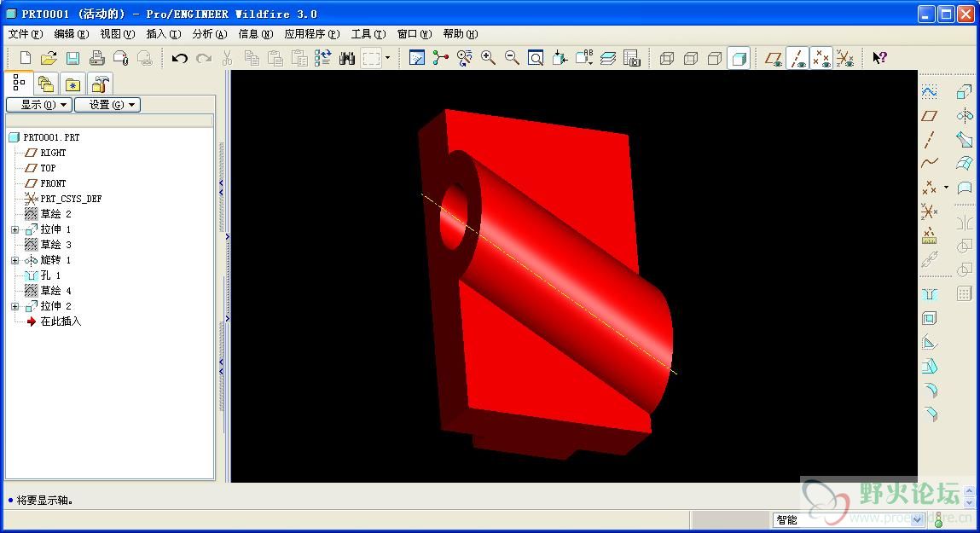This screenshot has height=533, width=980.
Task: Create a datum plane from right toolbar
Action: point(930,116)
